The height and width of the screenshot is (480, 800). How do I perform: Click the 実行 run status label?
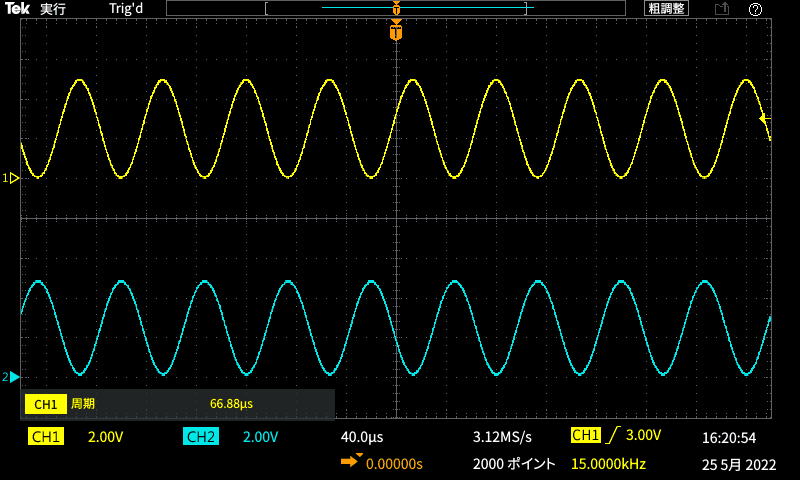click(53, 9)
